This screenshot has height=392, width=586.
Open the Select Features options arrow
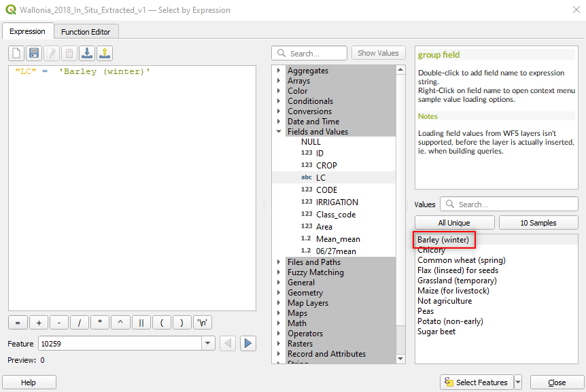(x=518, y=382)
